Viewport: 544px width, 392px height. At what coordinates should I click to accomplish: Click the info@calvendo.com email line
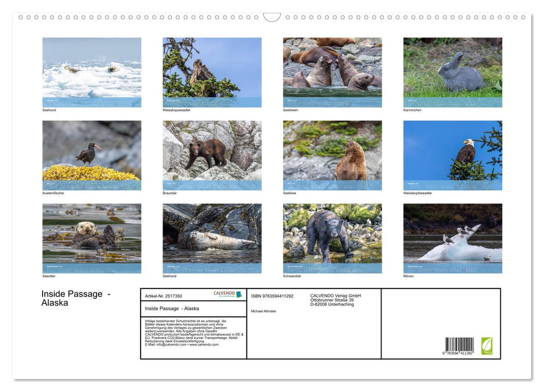(x=182, y=345)
